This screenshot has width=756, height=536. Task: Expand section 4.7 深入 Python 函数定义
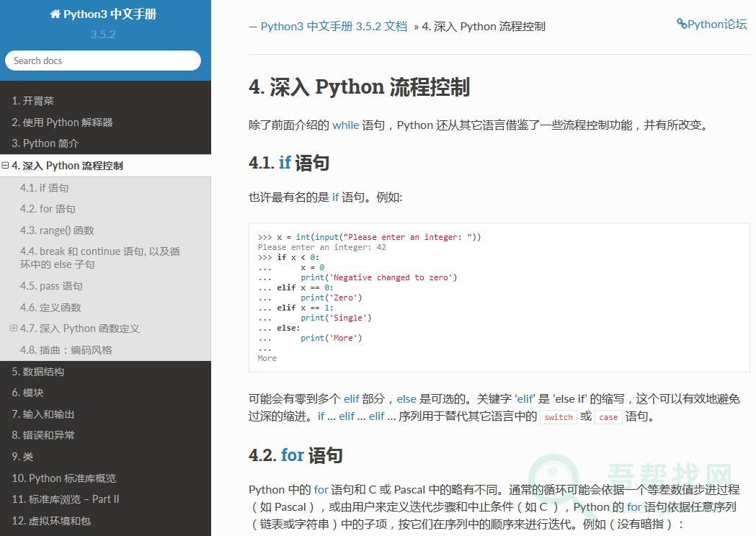pos(12,328)
